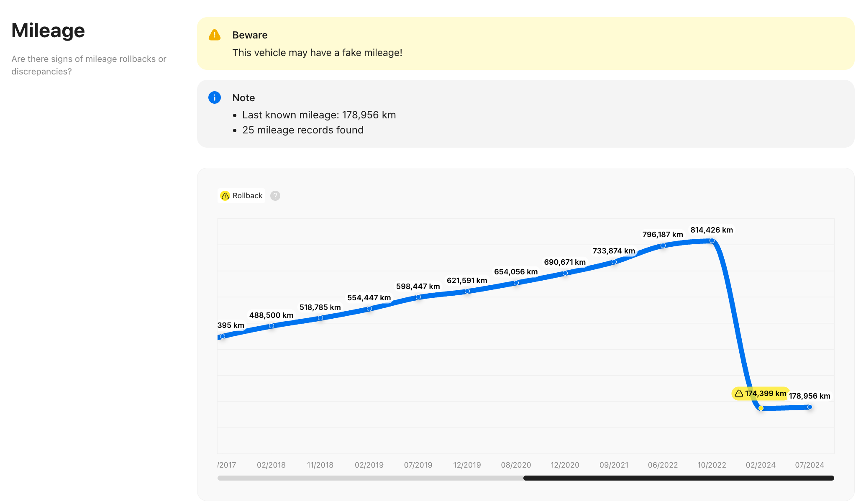Viewport: 866px width, 504px height.
Task: Click the 814,426 km peak data point
Action: point(712,240)
